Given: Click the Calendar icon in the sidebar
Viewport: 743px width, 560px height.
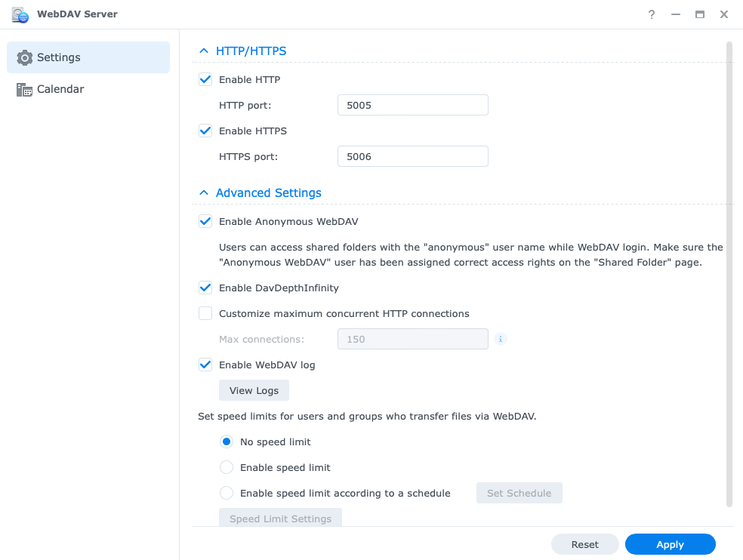Looking at the screenshot, I should tap(25, 88).
